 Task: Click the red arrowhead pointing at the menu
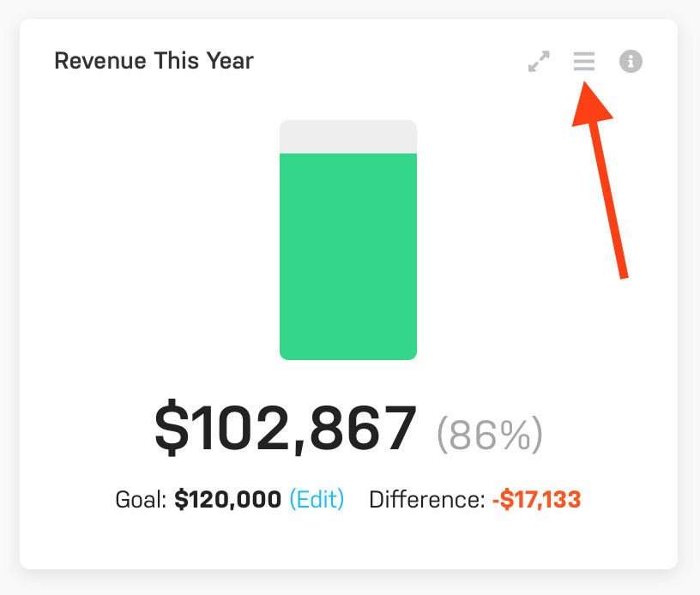(x=590, y=105)
